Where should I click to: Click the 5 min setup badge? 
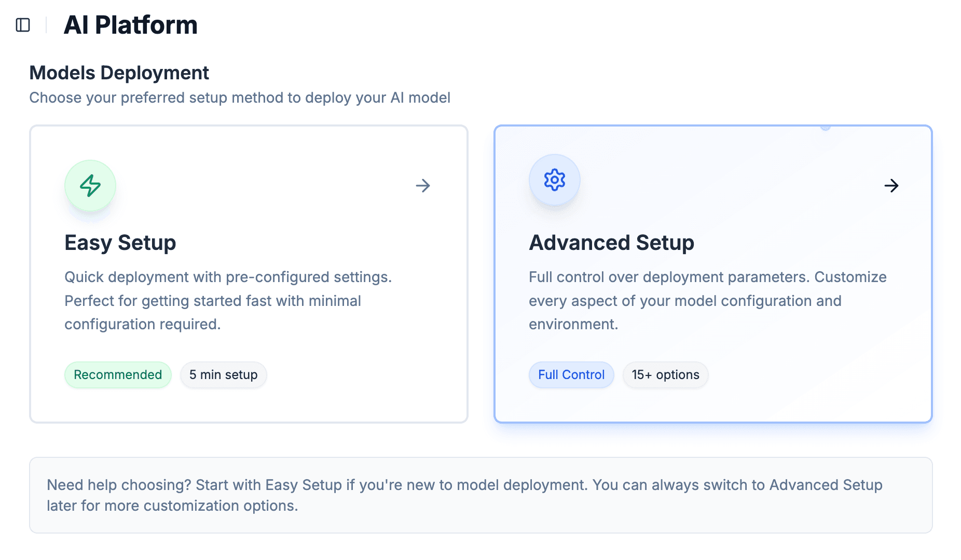tap(223, 375)
